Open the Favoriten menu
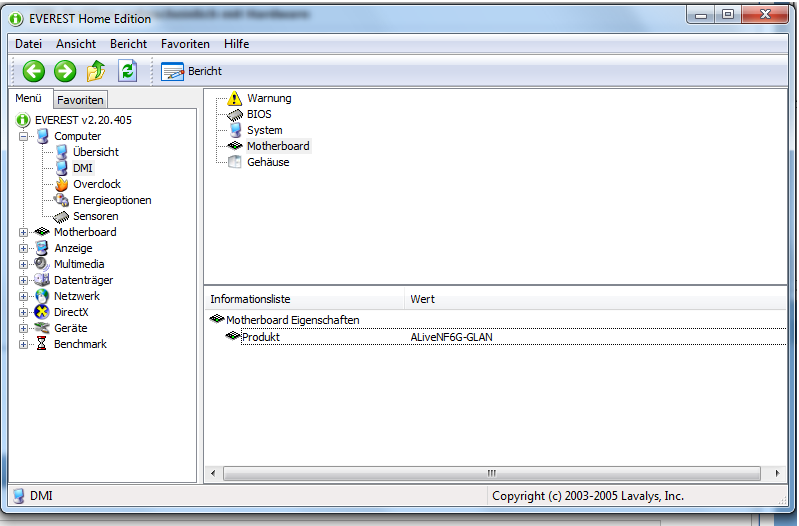Viewport: 799px width, 526px height. point(185,44)
